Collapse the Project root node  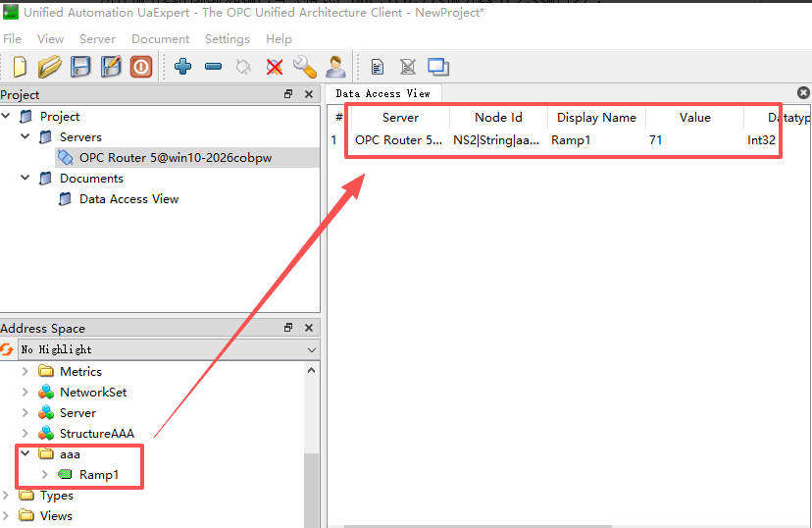coord(6,116)
